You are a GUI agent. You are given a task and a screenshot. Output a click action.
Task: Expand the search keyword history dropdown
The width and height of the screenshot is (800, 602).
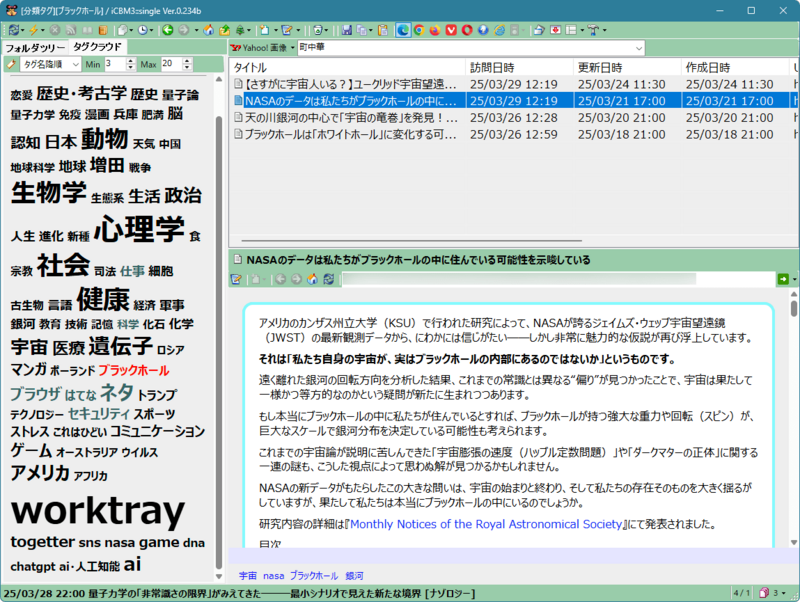639,48
